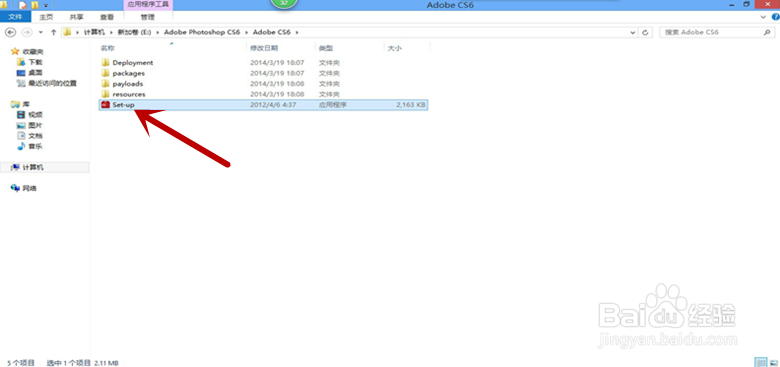This screenshot has height=367, width=780.
Task: Open 桌面 in the navigation pane
Action: (x=35, y=73)
